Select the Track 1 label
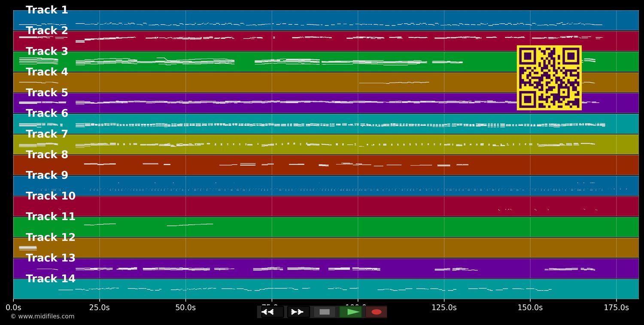The height and width of the screenshot is (325, 644). tap(47, 10)
